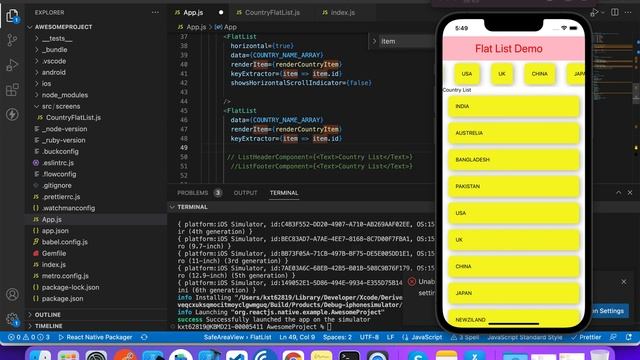The image size is (640, 360).
Task: Maximize the panel with the caret icon
Action: coord(618,192)
